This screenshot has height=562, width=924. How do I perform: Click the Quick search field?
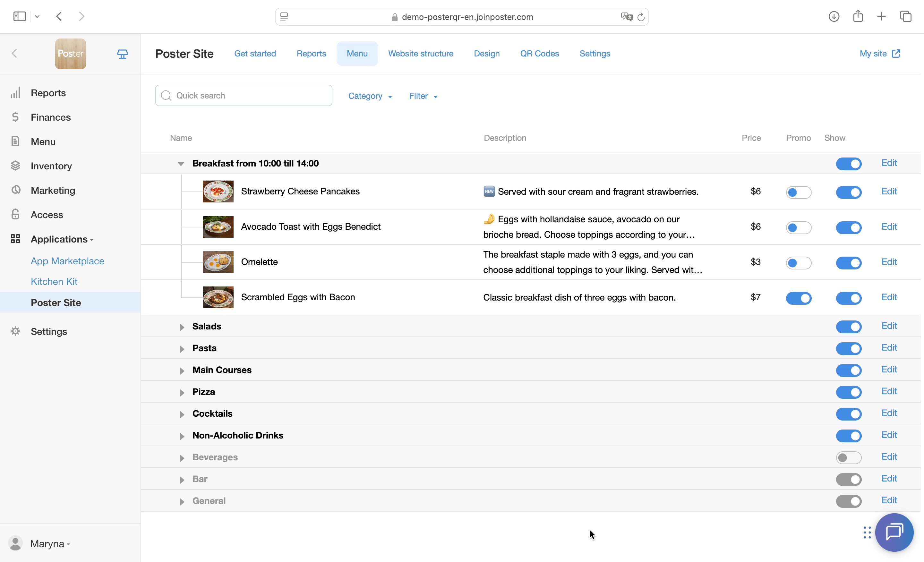point(244,96)
